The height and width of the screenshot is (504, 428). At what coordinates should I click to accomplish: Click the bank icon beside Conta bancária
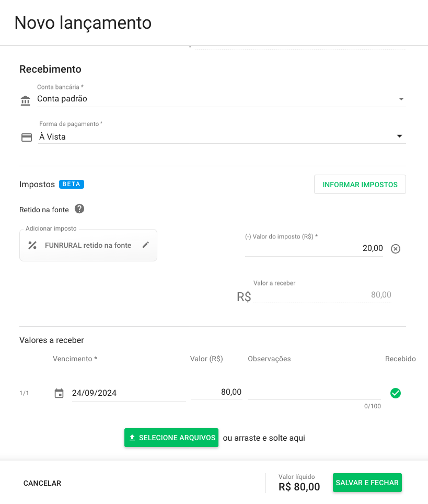[x=25, y=101]
